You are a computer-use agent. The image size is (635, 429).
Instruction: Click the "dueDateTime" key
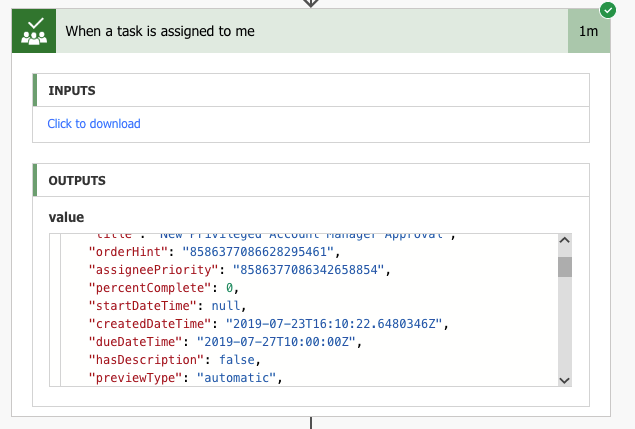click(135, 342)
